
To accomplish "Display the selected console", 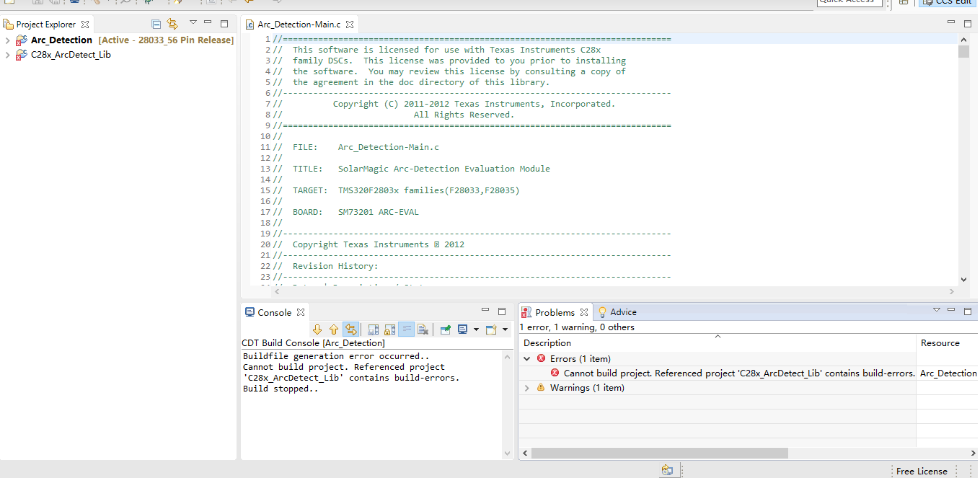I will tap(462, 329).
